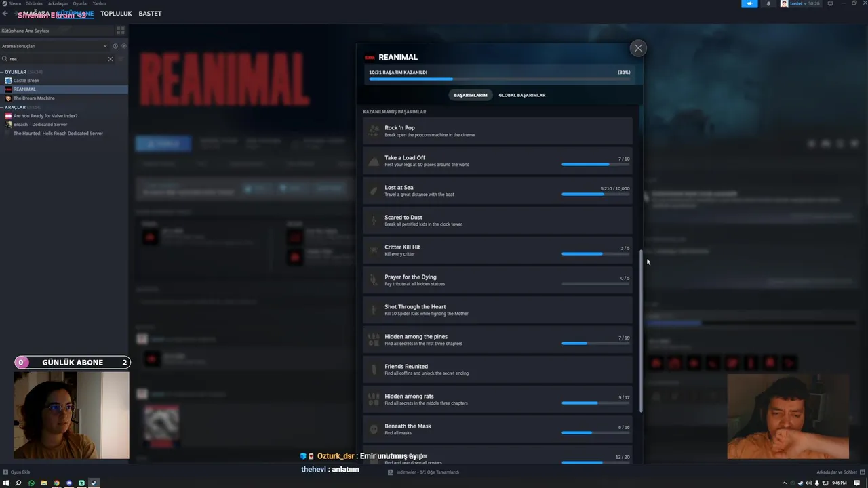The width and height of the screenshot is (868, 488).
Task: Open the Yardım menu
Action: coord(99,3)
